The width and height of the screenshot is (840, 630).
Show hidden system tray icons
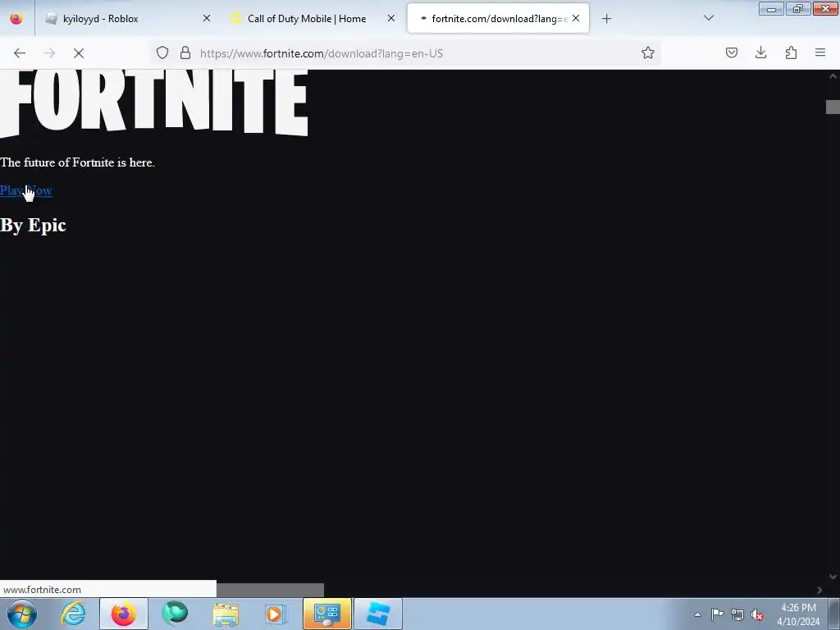coord(697,614)
